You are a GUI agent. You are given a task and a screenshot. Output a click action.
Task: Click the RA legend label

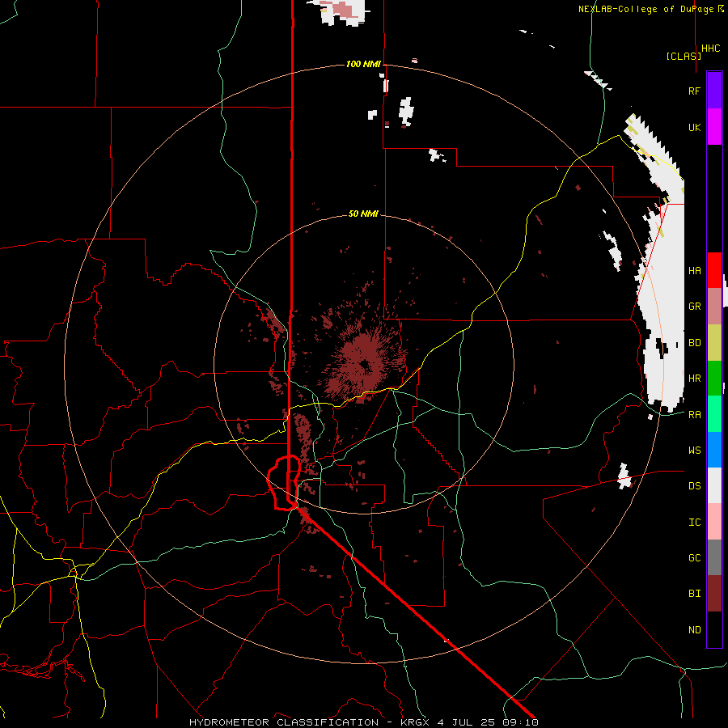(695, 414)
